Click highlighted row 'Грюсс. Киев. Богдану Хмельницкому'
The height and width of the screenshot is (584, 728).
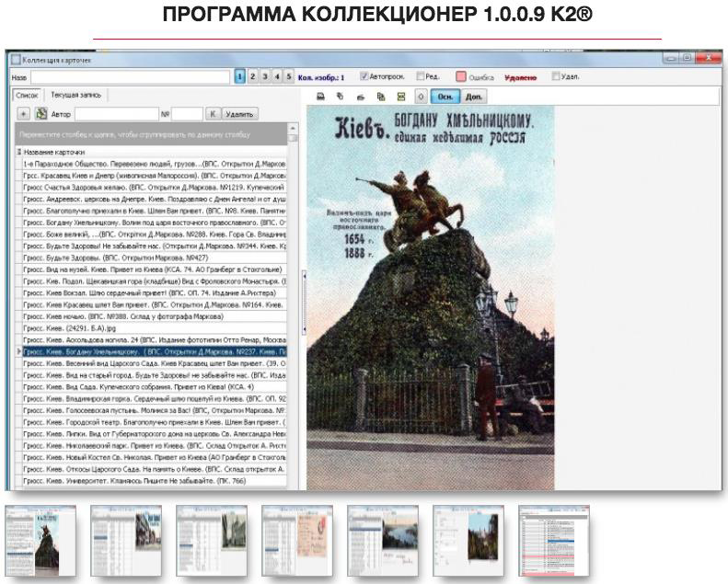(x=154, y=351)
